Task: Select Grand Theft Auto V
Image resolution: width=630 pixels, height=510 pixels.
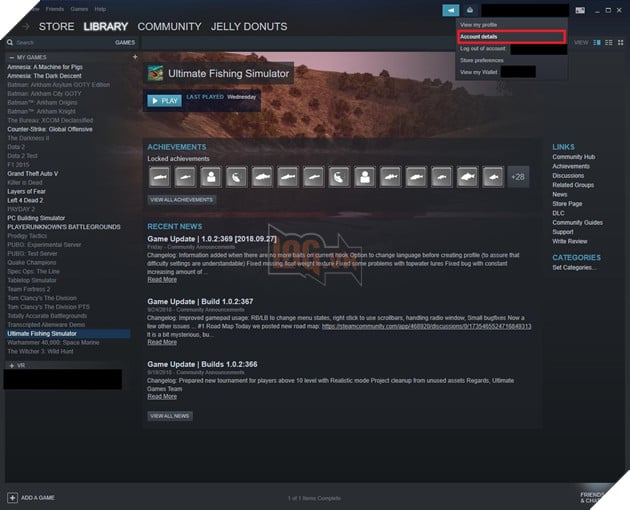Action: click(x=33, y=174)
